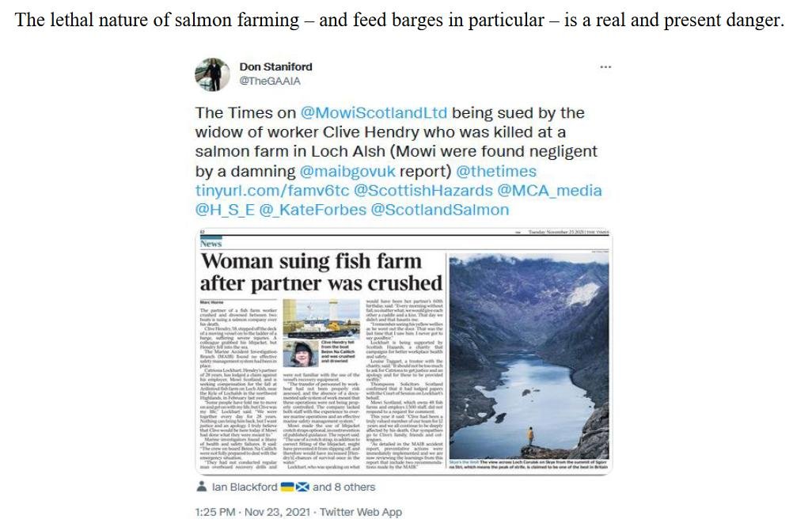
Task: Open the @H_S_E mention
Action: pos(224,210)
